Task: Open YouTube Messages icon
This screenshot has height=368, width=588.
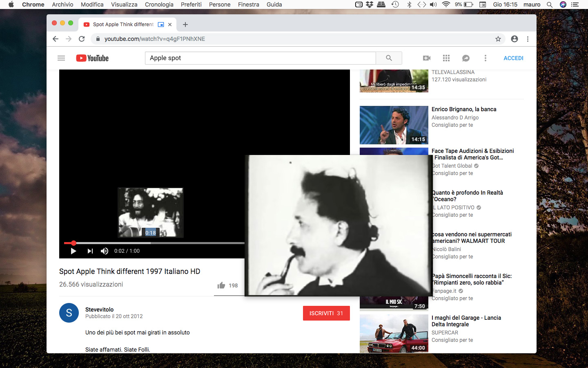Action: click(465, 58)
